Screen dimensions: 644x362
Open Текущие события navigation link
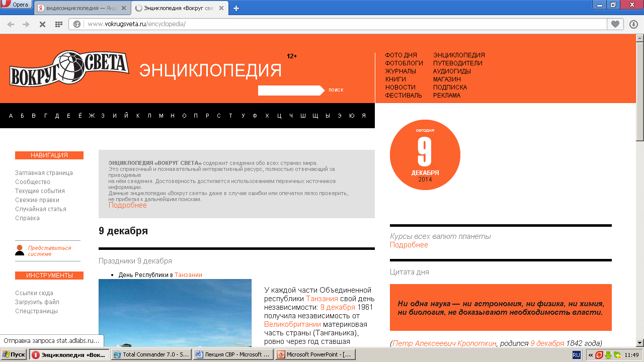[40, 191]
